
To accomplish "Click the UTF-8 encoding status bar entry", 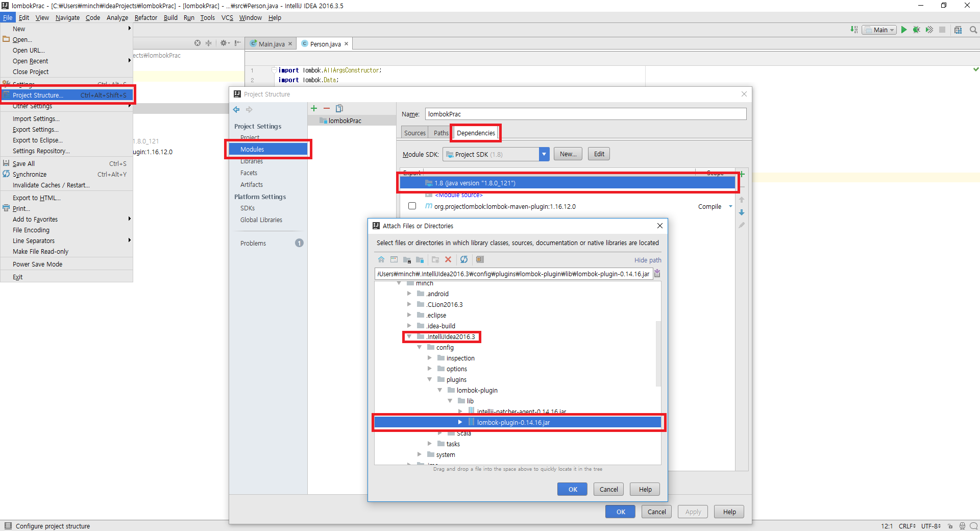I will pyautogui.click(x=930, y=526).
